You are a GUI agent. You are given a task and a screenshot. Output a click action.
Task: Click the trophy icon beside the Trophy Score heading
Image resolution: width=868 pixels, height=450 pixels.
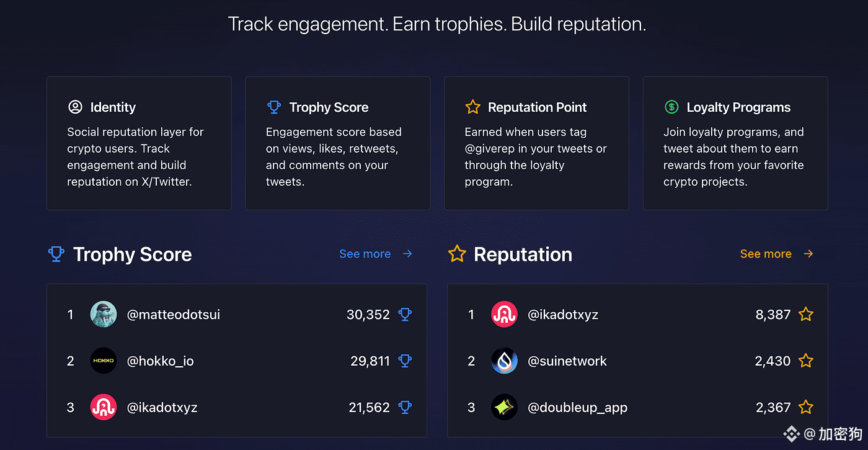click(56, 254)
